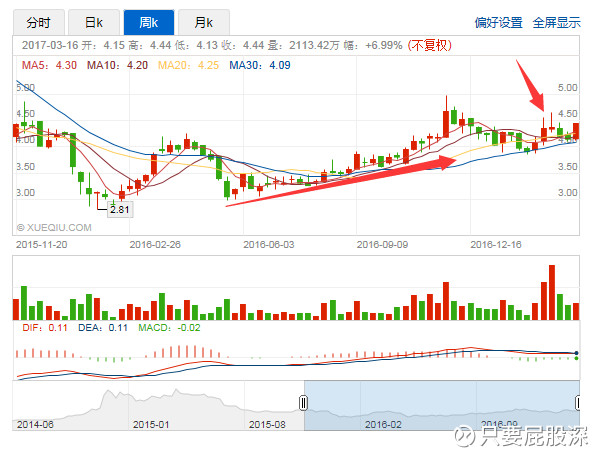This screenshot has width=597, height=452.
Task: Click the left range slider handle
Action: [x=303, y=402]
